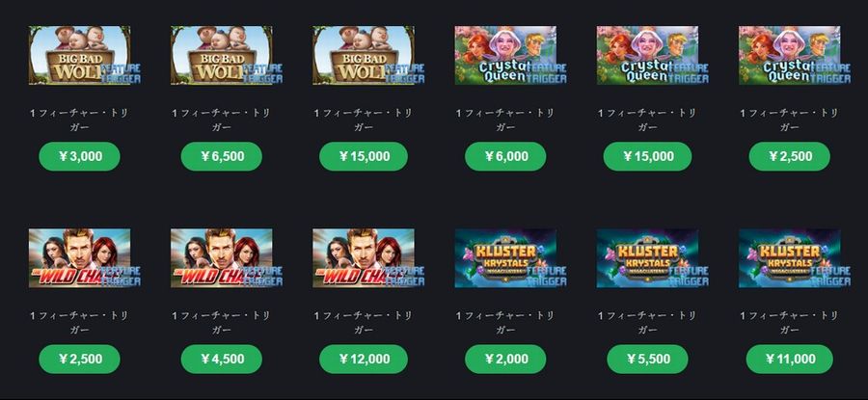Screen dimensions: 868x400
Task: Select the ¥5,500 price button
Action: click(648, 360)
